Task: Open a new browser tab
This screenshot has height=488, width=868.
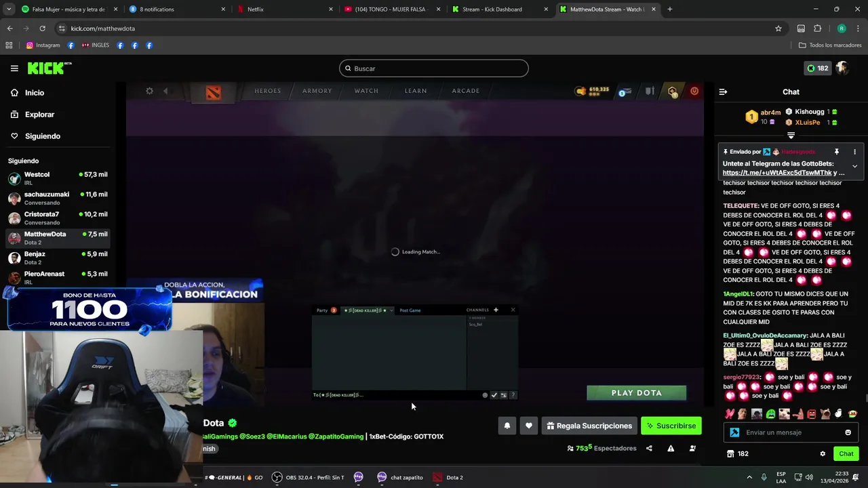Action: pos(669,9)
